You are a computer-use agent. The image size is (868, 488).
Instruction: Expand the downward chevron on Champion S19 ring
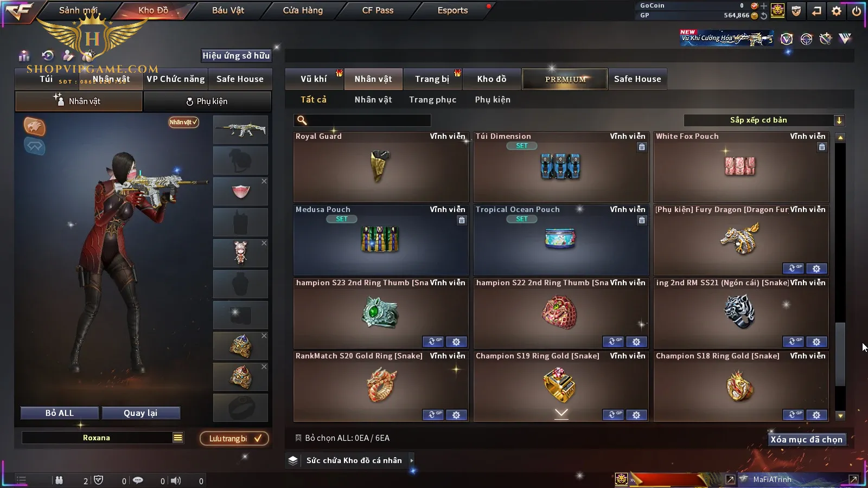point(561,413)
